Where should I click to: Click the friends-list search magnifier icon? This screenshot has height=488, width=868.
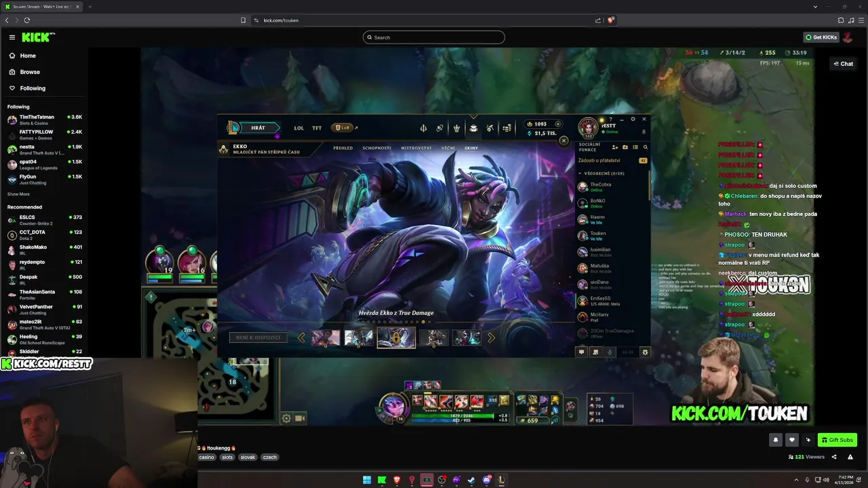click(x=645, y=147)
